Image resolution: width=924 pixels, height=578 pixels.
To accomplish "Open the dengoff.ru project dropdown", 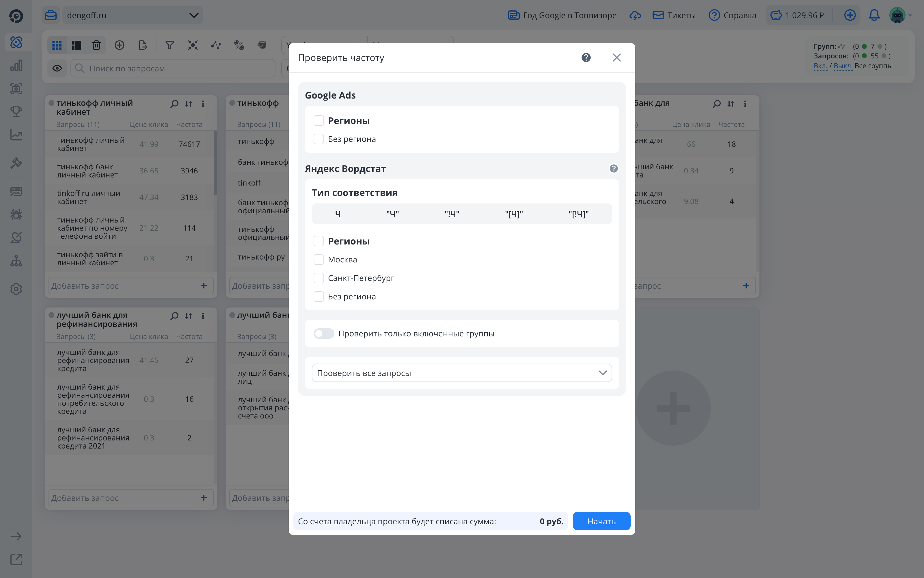I will pyautogui.click(x=133, y=15).
